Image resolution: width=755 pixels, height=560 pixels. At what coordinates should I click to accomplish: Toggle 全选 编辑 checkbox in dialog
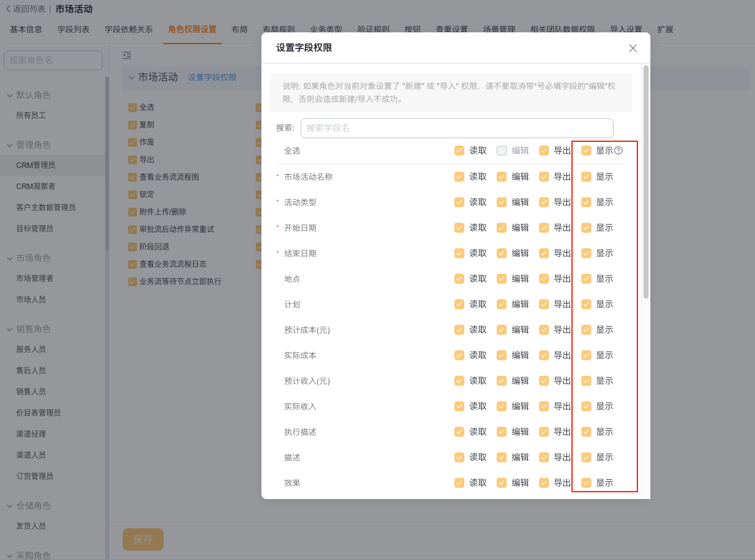(502, 151)
